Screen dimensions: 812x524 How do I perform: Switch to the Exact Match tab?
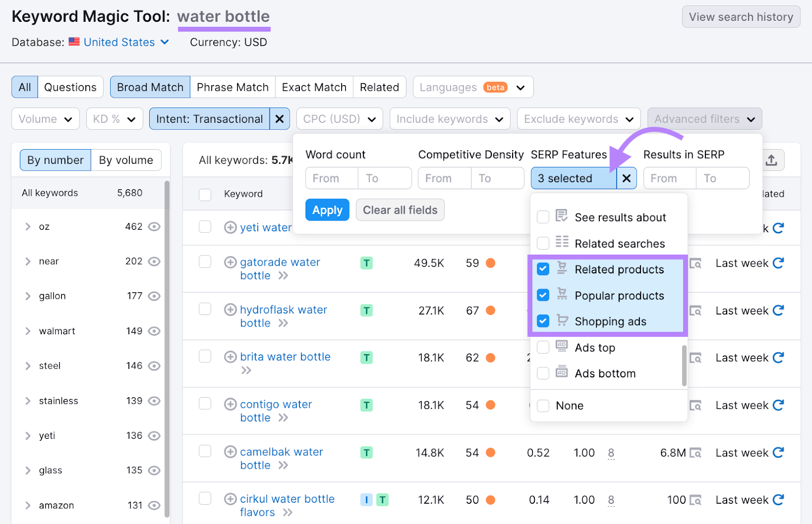(314, 87)
